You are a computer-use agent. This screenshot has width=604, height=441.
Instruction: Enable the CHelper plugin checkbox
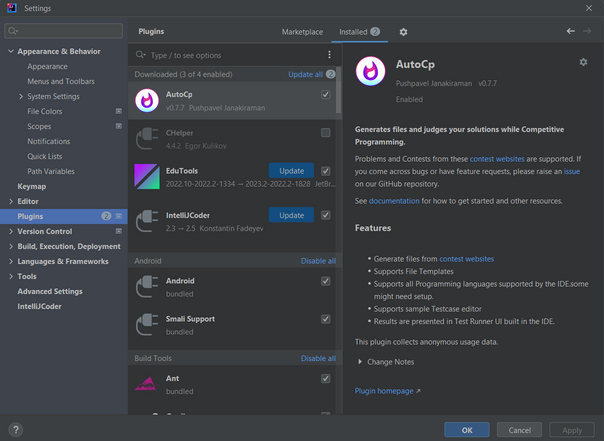click(x=326, y=133)
